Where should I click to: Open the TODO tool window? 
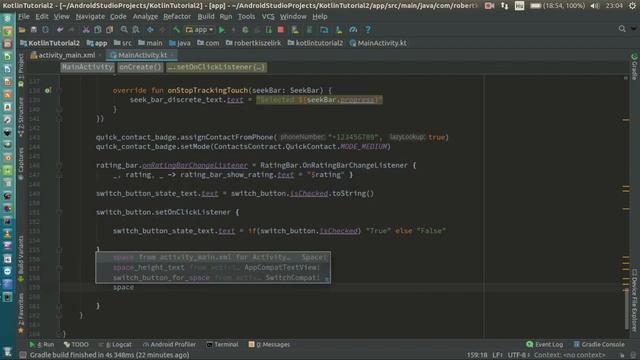(x=76, y=344)
